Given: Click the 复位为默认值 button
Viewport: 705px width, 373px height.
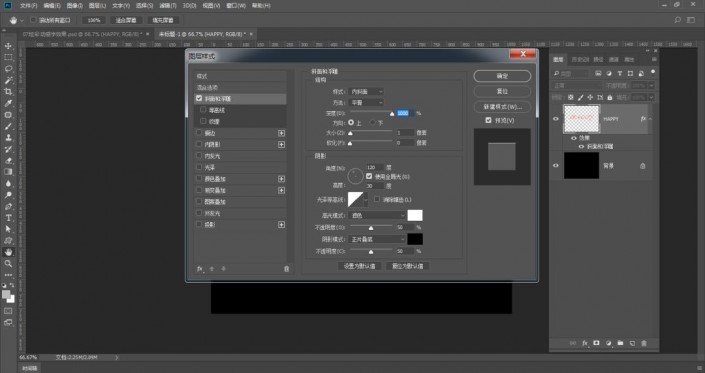Looking at the screenshot, I should click(407, 266).
